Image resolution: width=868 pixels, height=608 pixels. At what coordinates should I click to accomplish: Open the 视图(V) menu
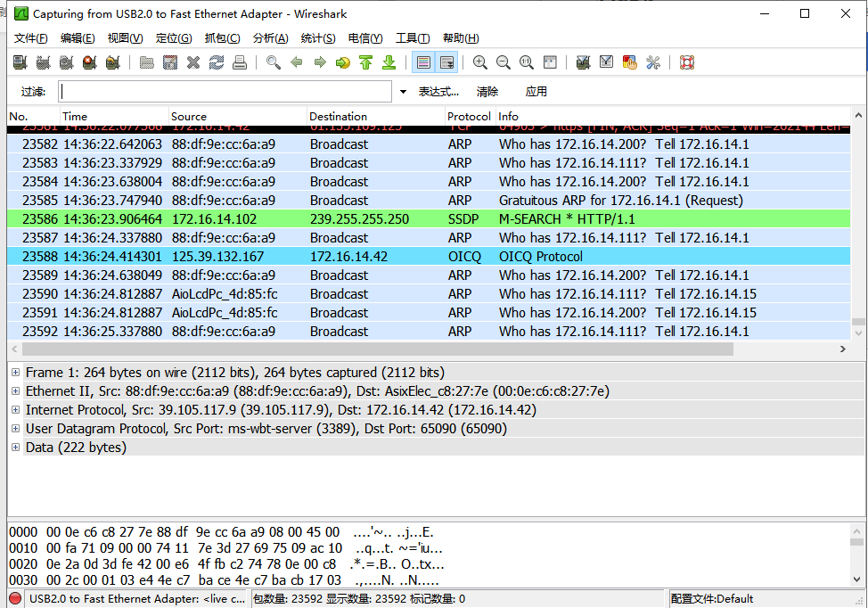125,38
